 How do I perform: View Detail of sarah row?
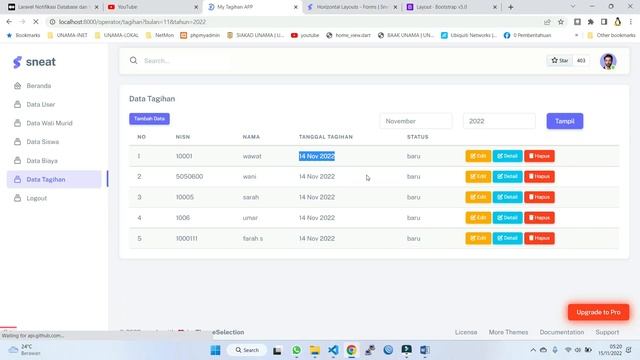pos(507,197)
